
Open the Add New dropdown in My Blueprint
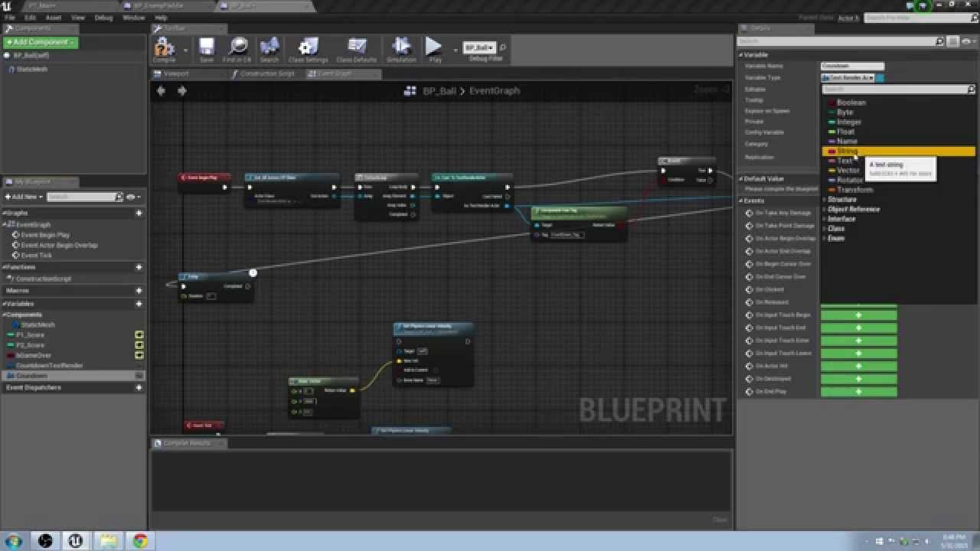(24, 197)
